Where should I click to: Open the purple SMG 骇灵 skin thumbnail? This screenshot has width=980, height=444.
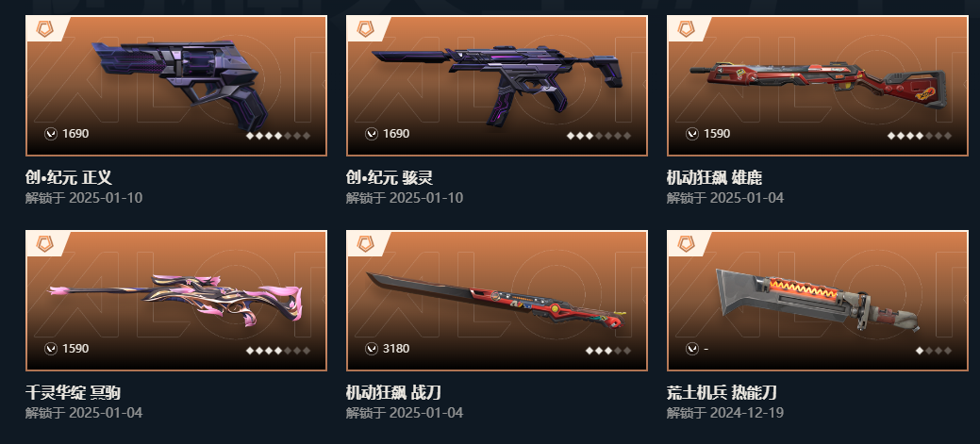pyautogui.click(x=497, y=86)
